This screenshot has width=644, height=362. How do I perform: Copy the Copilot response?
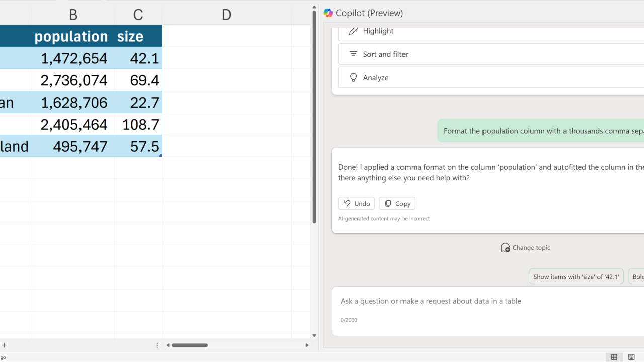point(397,204)
